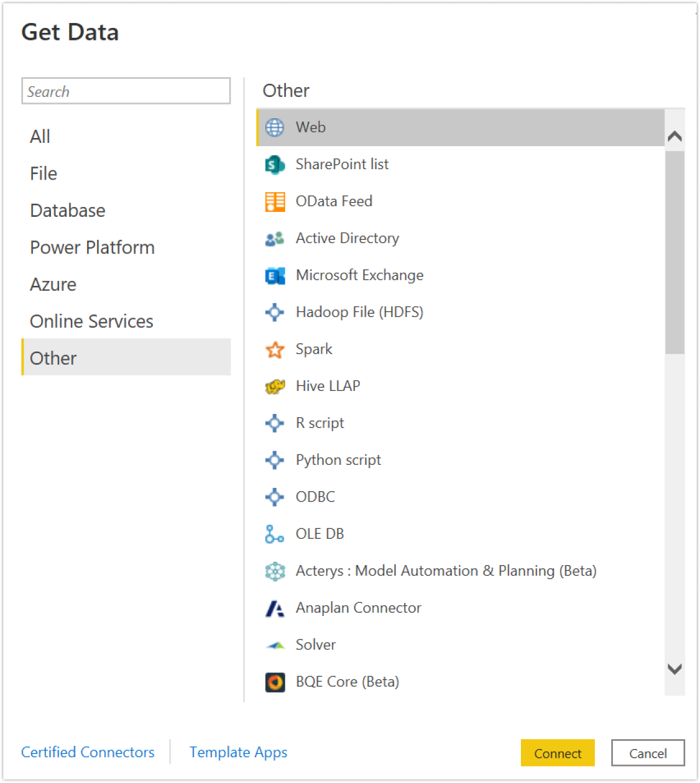700x783 pixels.
Task: Click the scroll down arrow
Action: [x=675, y=669]
